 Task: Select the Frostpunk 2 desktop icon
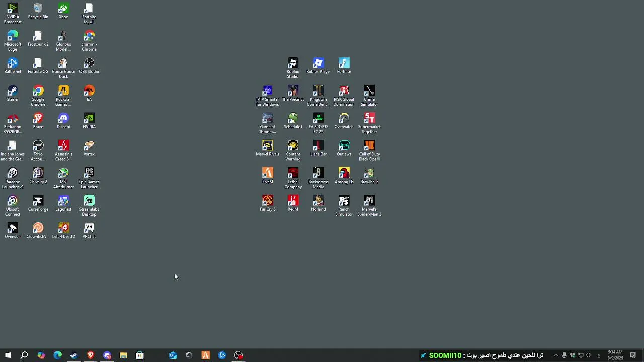38,39
